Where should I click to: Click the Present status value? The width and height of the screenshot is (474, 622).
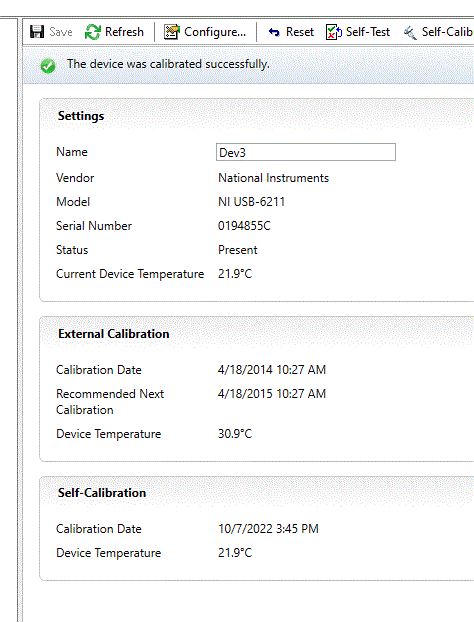tap(238, 250)
